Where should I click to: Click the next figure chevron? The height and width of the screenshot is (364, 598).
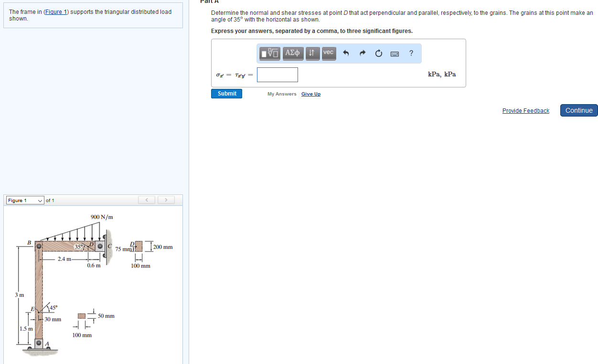pos(166,200)
